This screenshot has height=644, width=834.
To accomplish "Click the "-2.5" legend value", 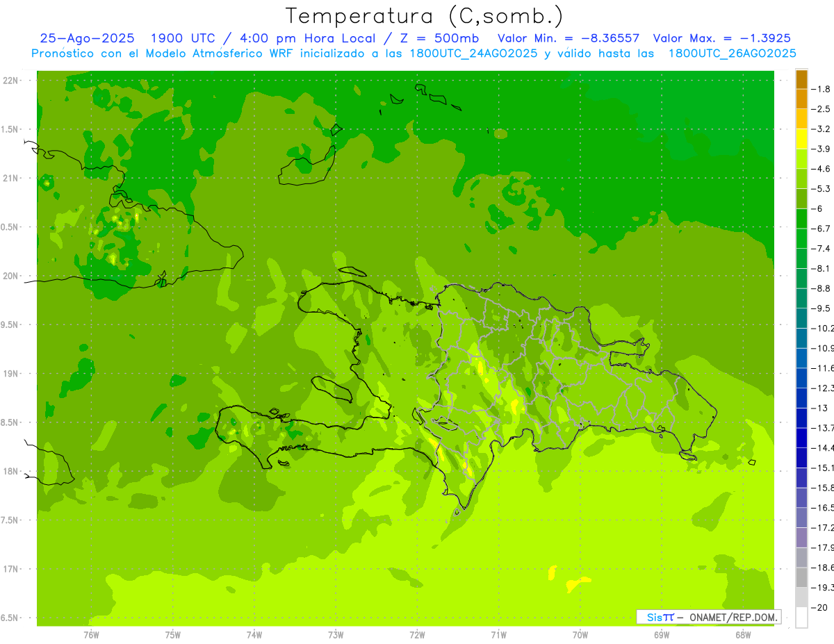I will [x=821, y=109].
